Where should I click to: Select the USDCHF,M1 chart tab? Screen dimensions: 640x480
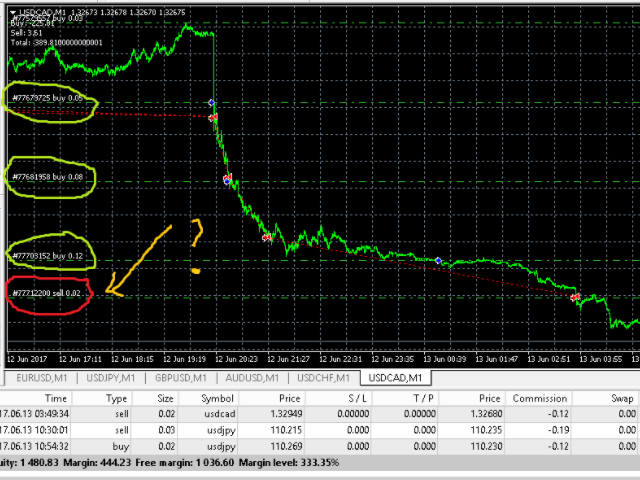[x=323, y=378]
